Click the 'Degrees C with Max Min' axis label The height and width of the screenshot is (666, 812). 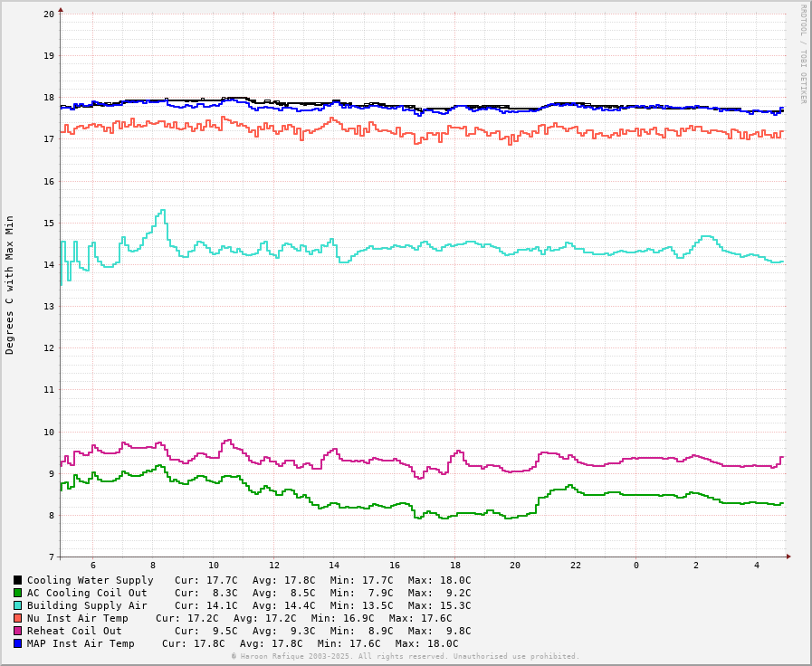10,284
